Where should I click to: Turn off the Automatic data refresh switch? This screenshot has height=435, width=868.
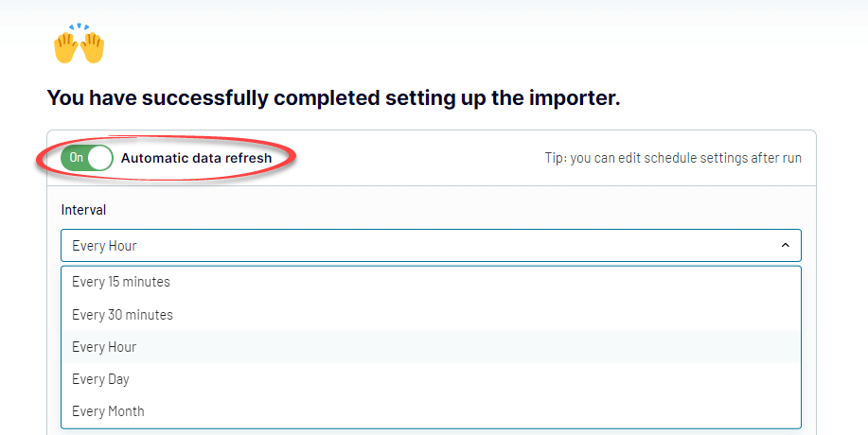point(87,158)
